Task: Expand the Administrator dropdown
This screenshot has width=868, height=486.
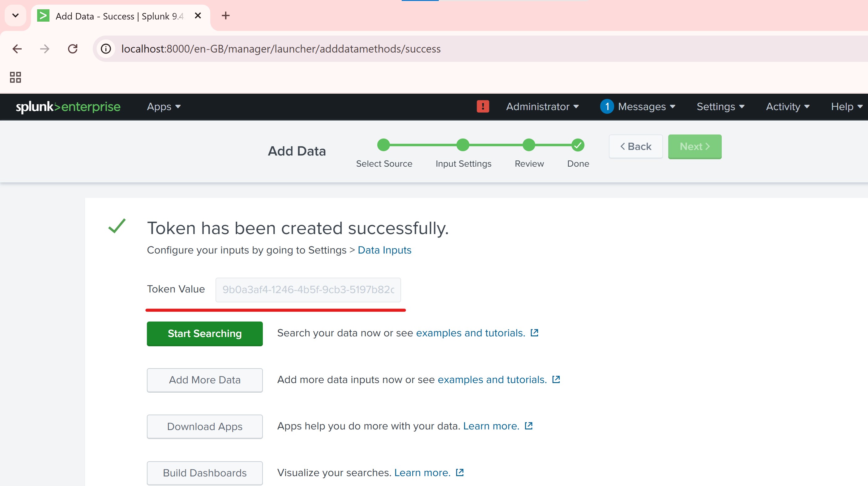Action: (x=542, y=106)
